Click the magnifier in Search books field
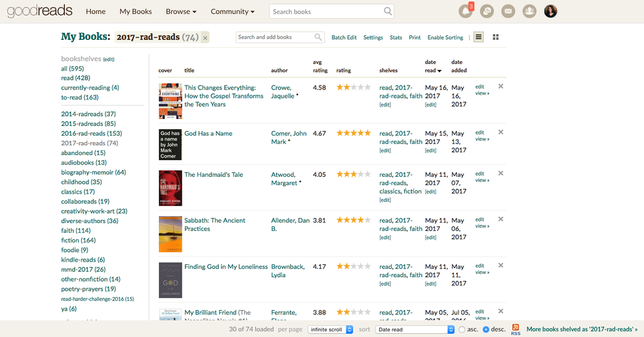This screenshot has height=337, width=644. pyautogui.click(x=387, y=12)
